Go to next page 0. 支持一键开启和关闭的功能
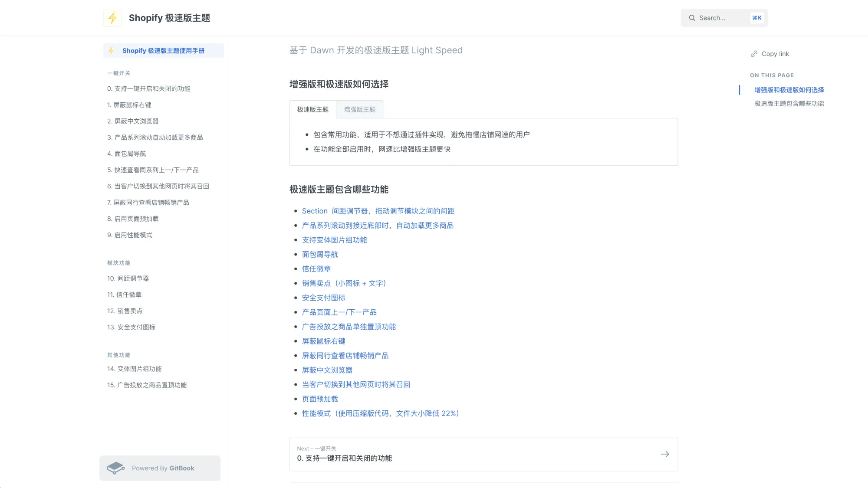Image resolution: width=868 pixels, height=488 pixels. [x=345, y=458]
